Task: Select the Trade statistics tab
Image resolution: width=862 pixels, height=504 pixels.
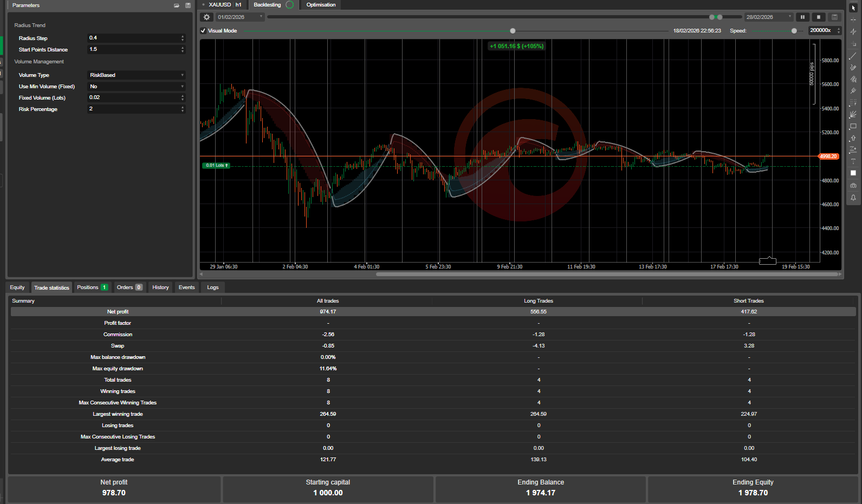Action: (51, 287)
